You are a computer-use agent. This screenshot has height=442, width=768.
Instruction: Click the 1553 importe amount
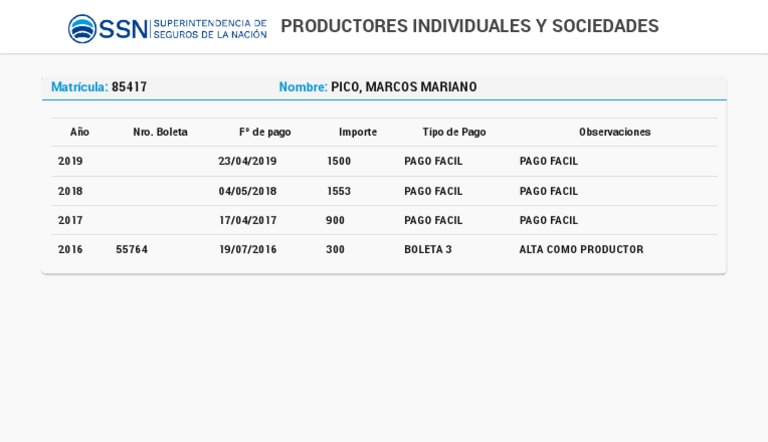tap(339, 191)
